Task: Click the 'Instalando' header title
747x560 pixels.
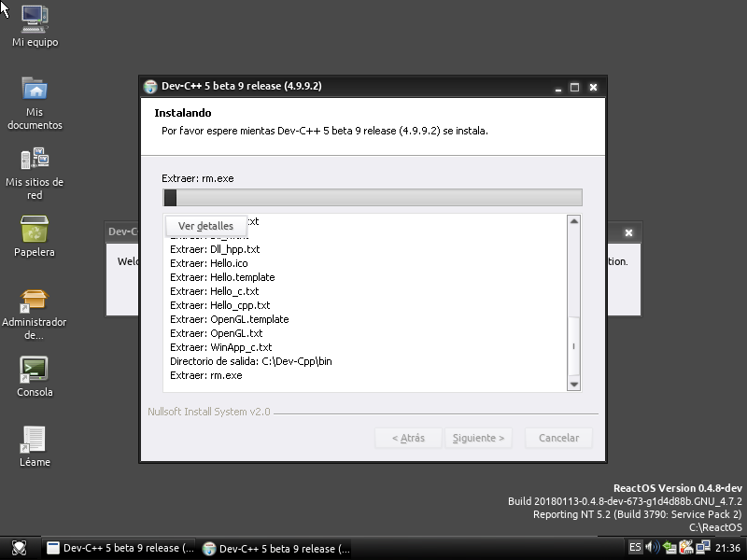Action: tap(183, 113)
